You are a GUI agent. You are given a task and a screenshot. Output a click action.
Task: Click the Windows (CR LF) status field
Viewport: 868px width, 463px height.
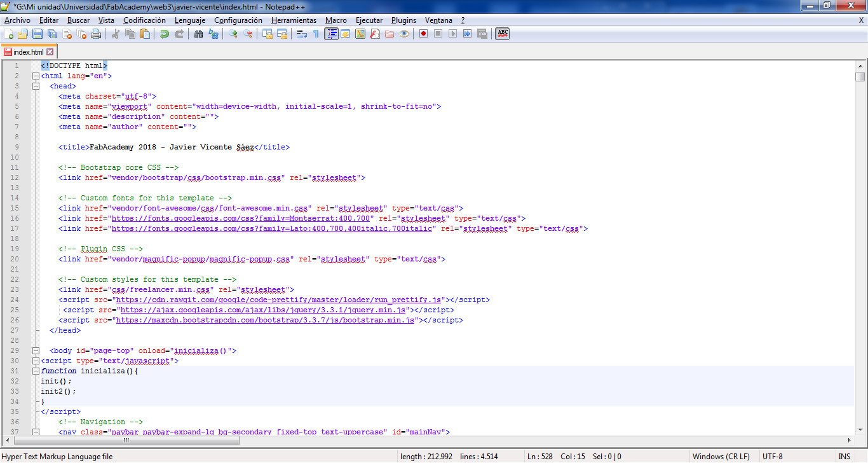coord(721,457)
